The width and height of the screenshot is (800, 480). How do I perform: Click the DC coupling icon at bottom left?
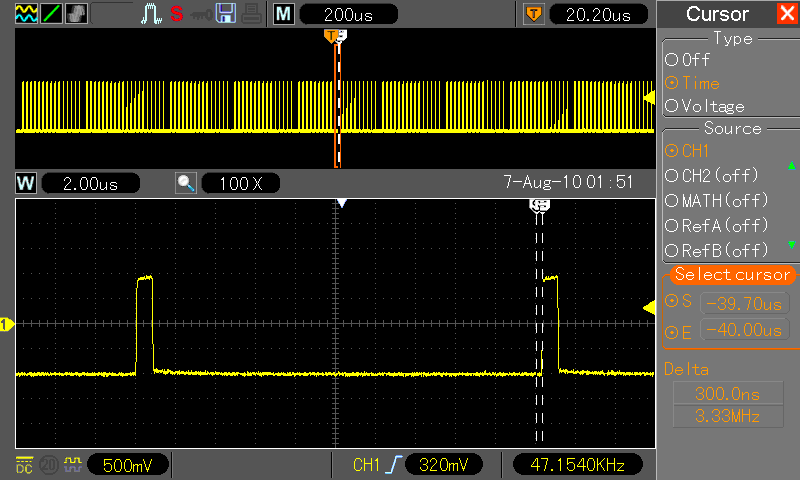point(23,465)
